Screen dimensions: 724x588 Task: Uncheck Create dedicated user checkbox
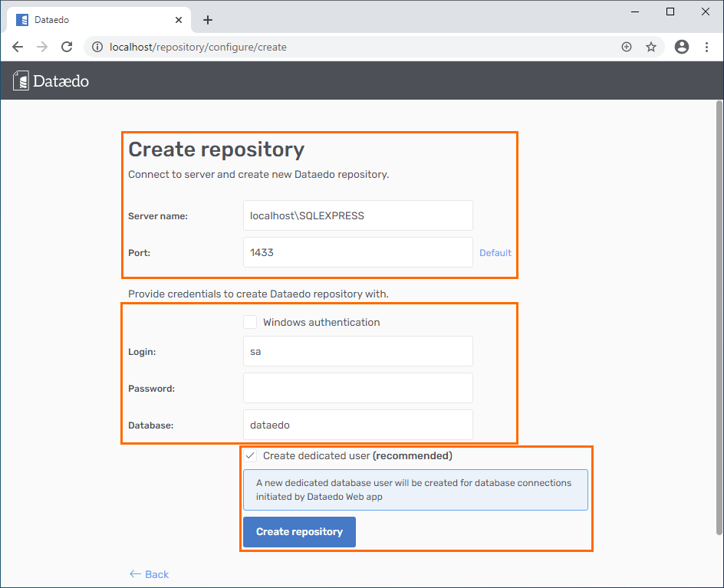(x=250, y=456)
